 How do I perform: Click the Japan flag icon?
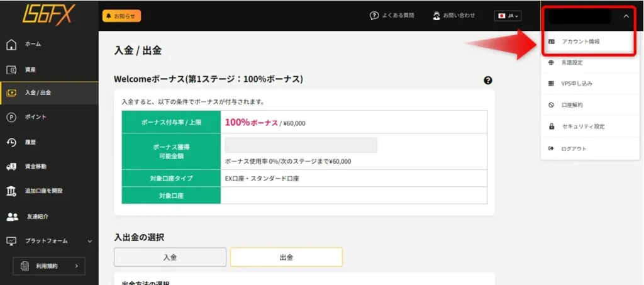point(501,16)
